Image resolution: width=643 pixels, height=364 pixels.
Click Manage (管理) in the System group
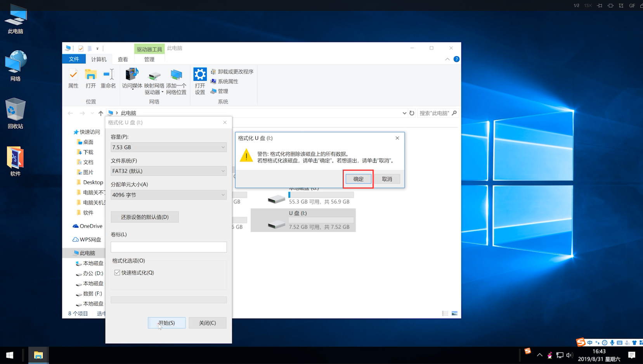[219, 91]
